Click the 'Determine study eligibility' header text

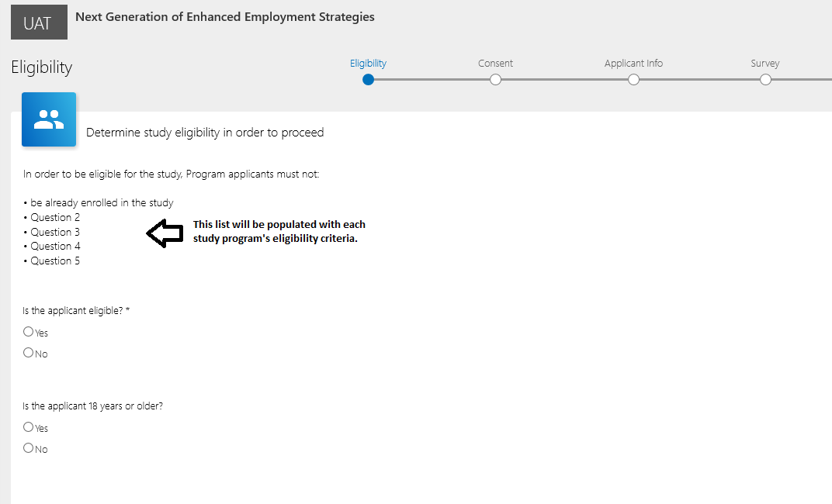click(205, 133)
